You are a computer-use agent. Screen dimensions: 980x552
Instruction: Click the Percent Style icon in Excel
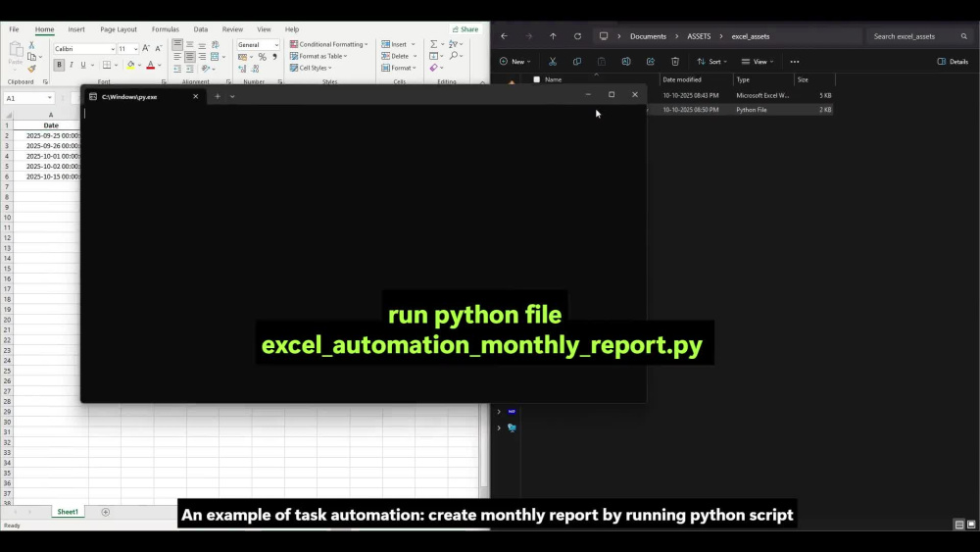pyautogui.click(x=263, y=57)
